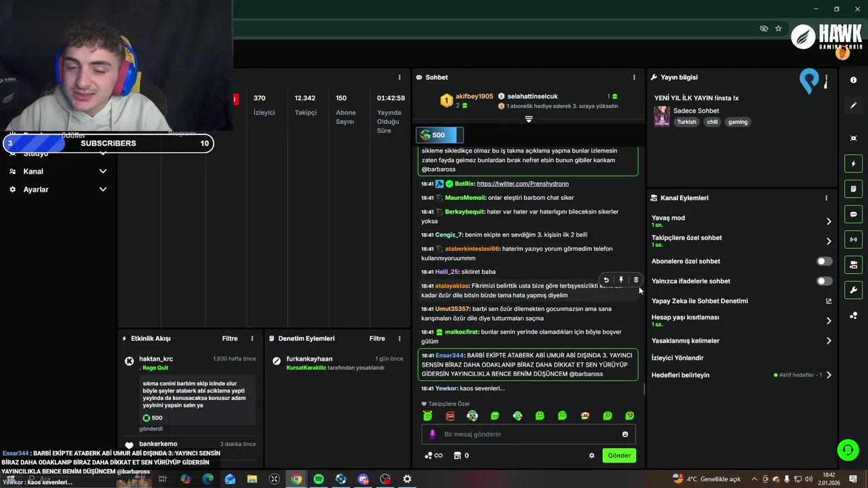Open Chrome from the Windows taskbar
The width and height of the screenshot is (868, 488).
(296, 479)
